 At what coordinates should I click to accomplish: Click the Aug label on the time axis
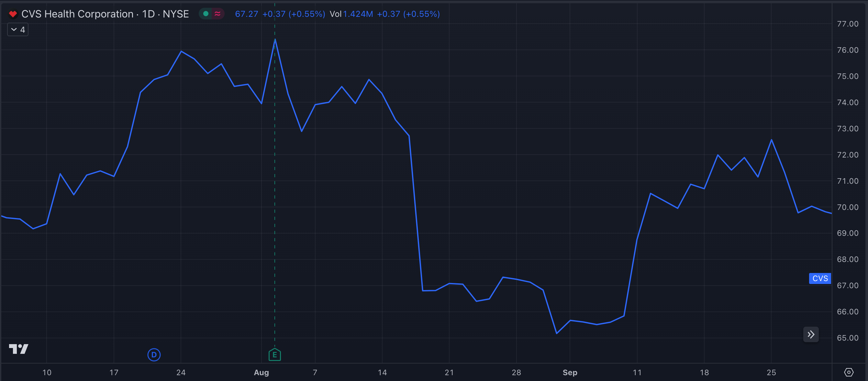[x=261, y=373]
